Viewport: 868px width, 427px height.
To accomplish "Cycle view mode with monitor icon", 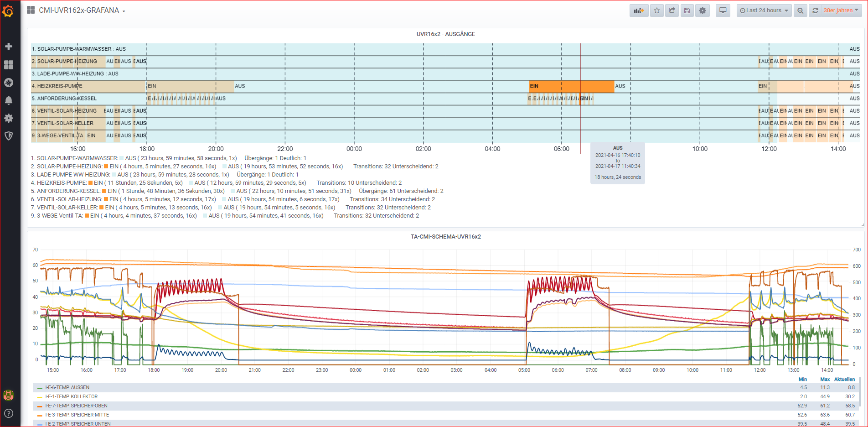I will coord(723,10).
